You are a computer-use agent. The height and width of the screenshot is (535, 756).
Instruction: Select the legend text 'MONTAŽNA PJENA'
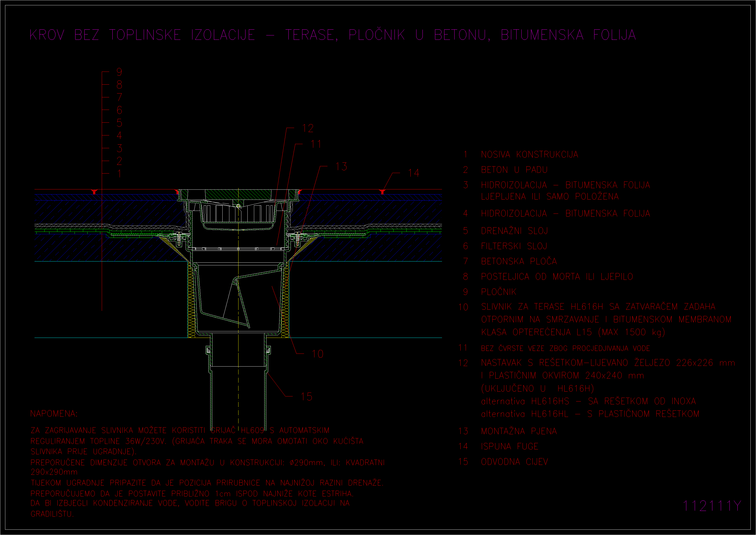(x=519, y=431)
